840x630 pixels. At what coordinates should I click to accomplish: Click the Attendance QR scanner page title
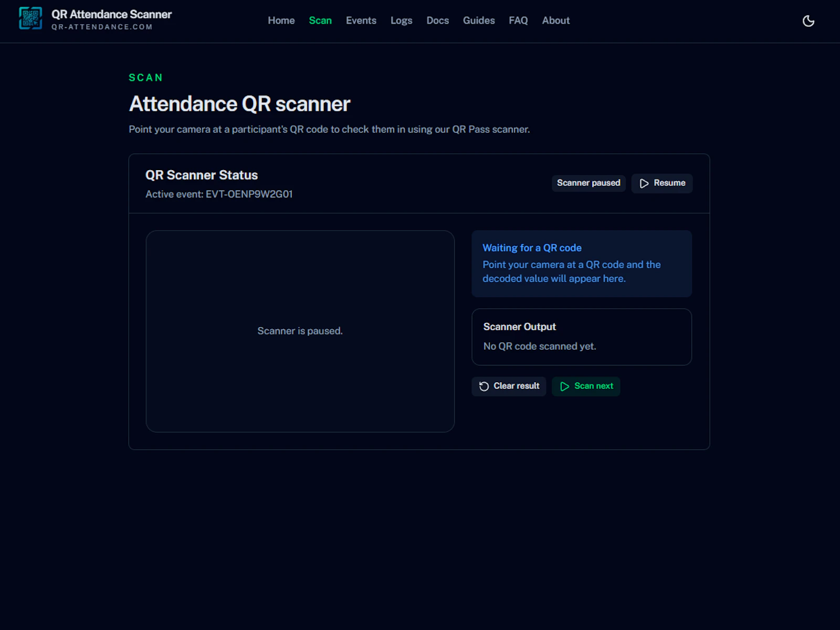pyautogui.click(x=239, y=104)
